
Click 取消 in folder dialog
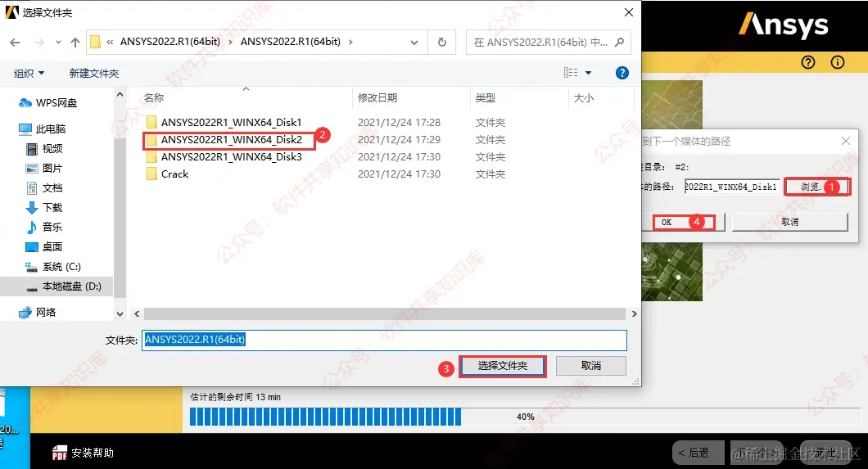pyautogui.click(x=591, y=366)
